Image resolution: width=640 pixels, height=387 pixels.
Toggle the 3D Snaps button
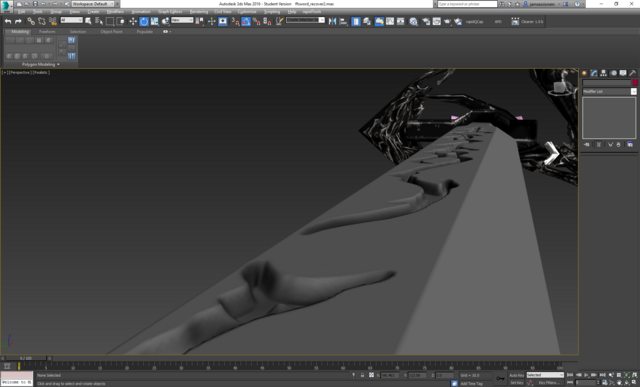236,21
